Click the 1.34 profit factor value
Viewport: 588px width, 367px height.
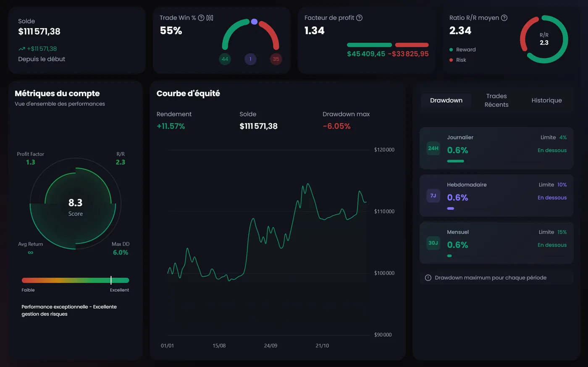coord(315,31)
